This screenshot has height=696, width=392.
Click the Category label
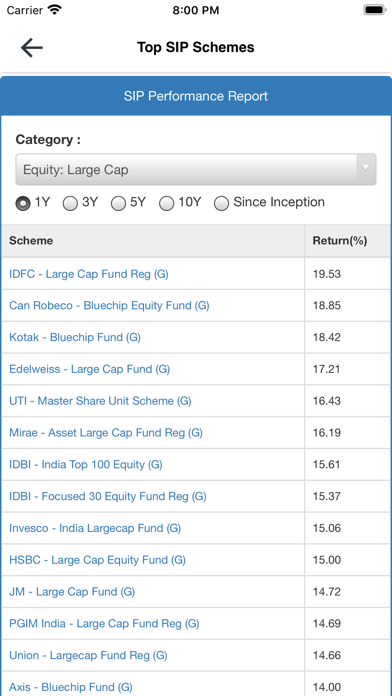coord(48,140)
